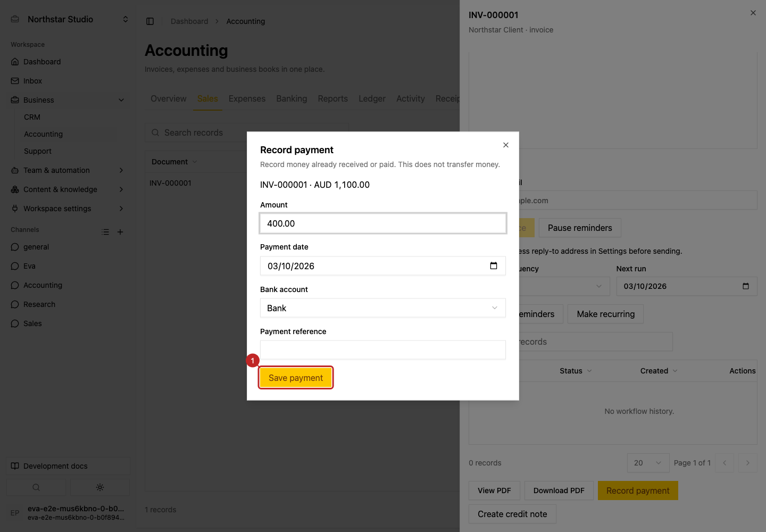Close the Record payment dialog
766x532 pixels.
(506, 145)
